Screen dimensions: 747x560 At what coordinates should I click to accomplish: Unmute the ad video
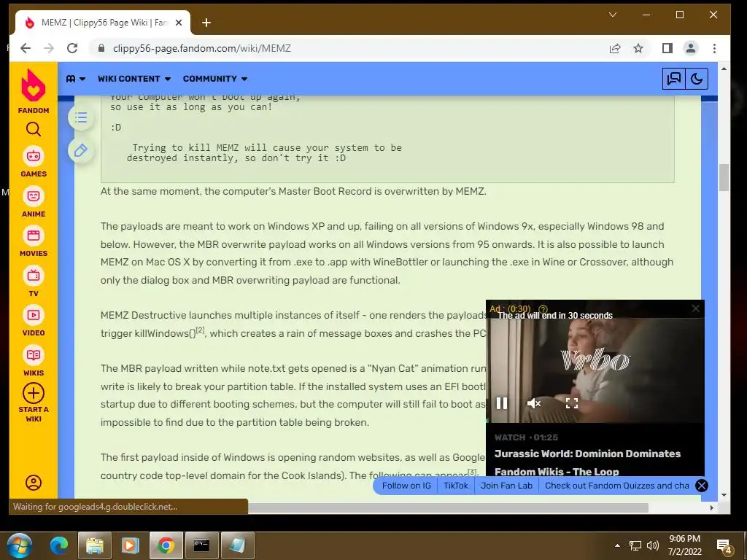(x=533, y=403)
